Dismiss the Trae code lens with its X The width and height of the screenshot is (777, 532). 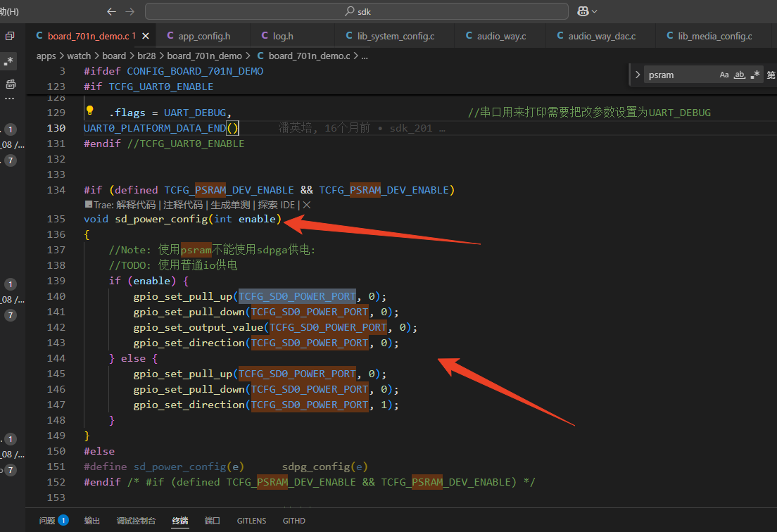coord(307,205)
